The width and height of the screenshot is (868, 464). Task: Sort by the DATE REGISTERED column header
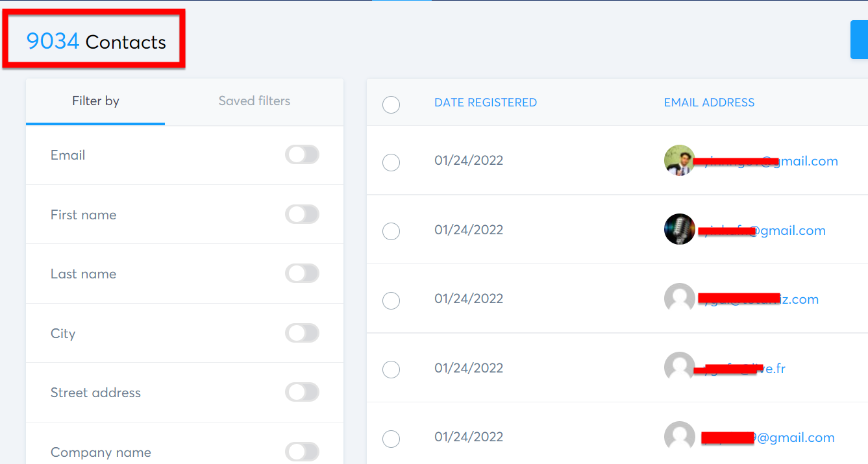(x=485, y=103)
